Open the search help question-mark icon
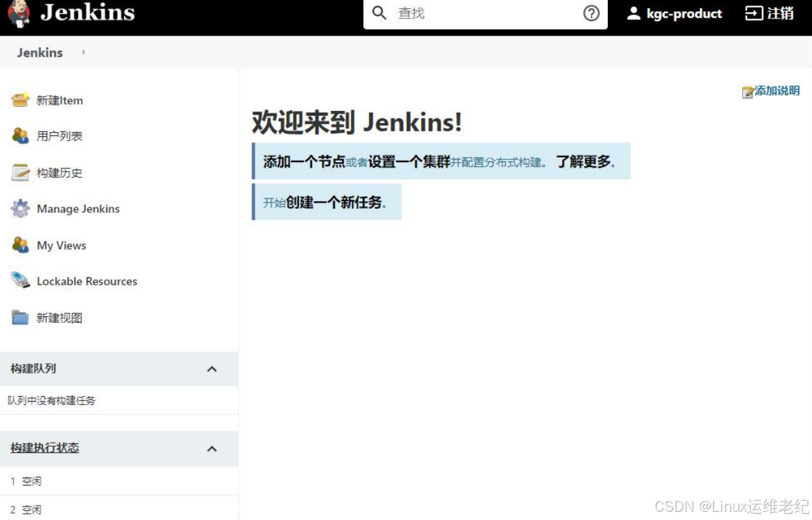The height and width of the screenshot is (520, 812). pyautogui.click(x=591, y=13)
